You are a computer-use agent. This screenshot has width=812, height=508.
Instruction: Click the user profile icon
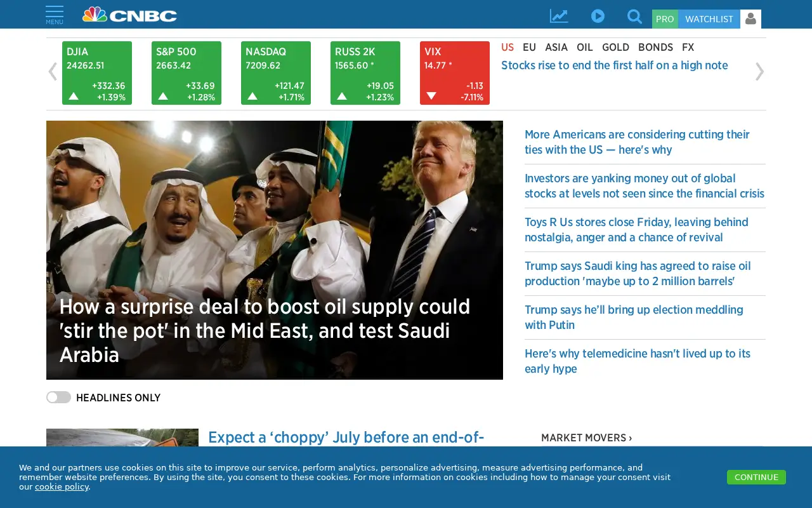pos(750,19)
